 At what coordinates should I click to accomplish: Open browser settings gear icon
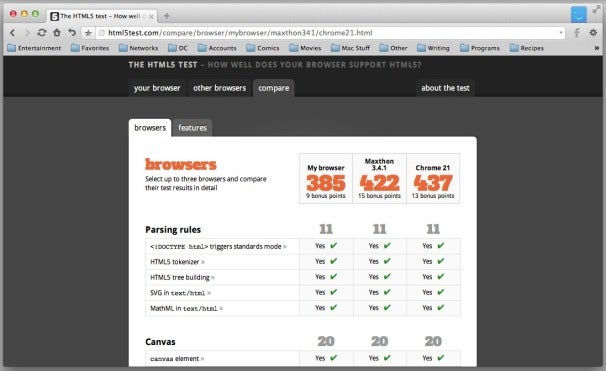click(593, 33)
